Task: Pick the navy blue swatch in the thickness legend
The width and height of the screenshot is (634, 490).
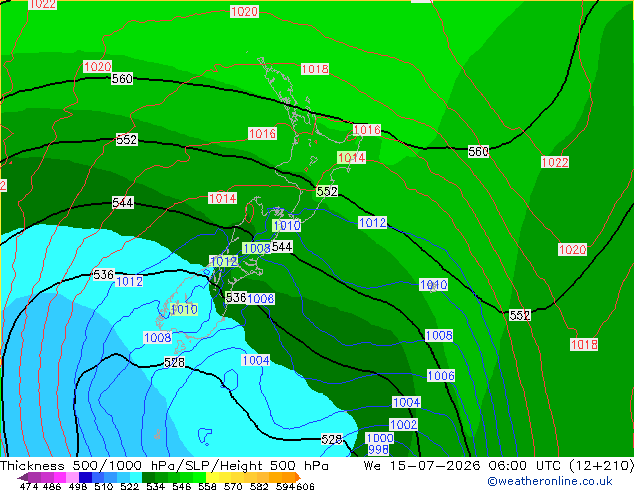Action: click(x=85, y=477)
